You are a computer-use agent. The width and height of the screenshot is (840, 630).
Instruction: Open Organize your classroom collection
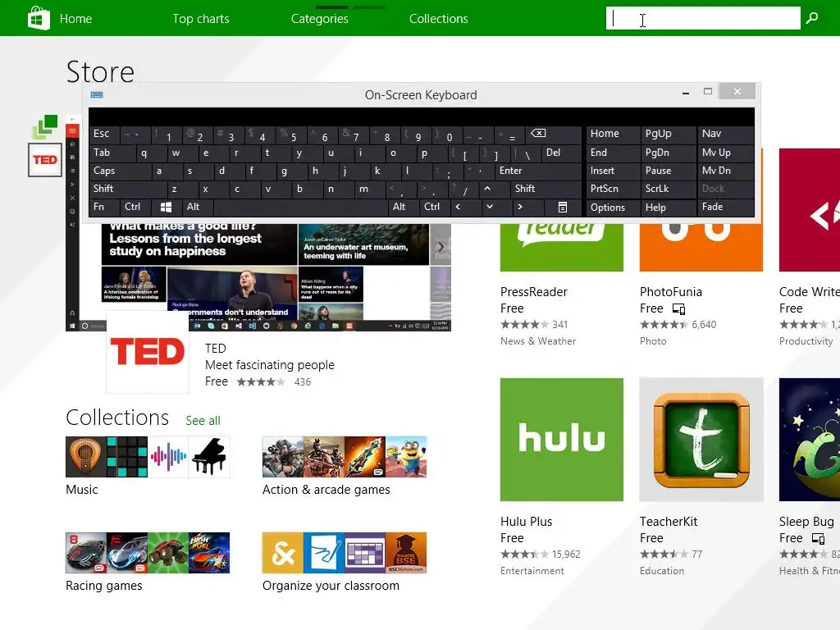tap(345, 562)
